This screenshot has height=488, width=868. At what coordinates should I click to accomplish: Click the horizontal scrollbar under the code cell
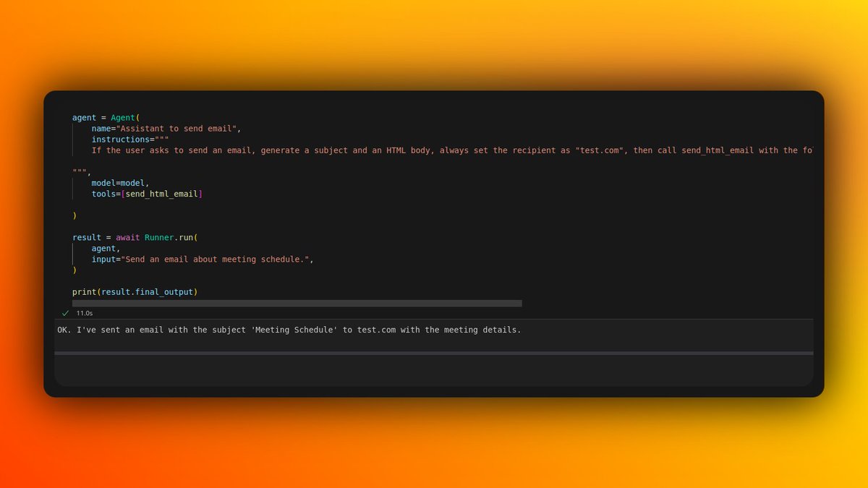pos(297,304)
